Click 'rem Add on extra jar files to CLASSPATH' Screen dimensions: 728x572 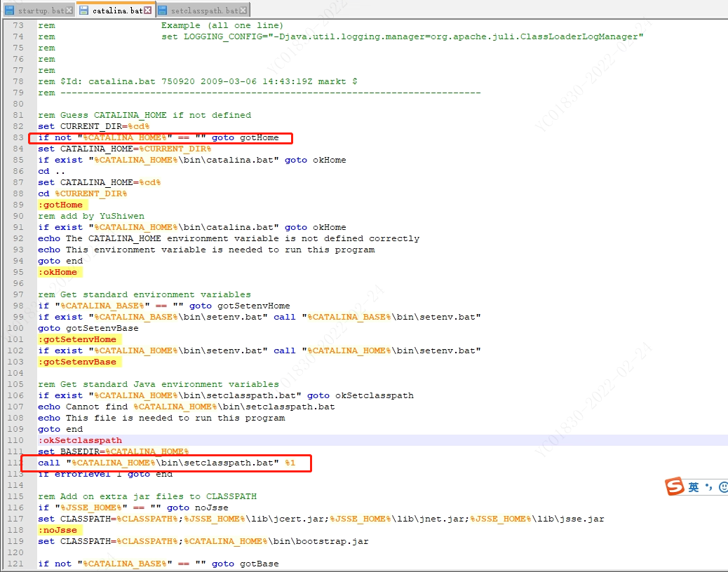click(147, 496)
